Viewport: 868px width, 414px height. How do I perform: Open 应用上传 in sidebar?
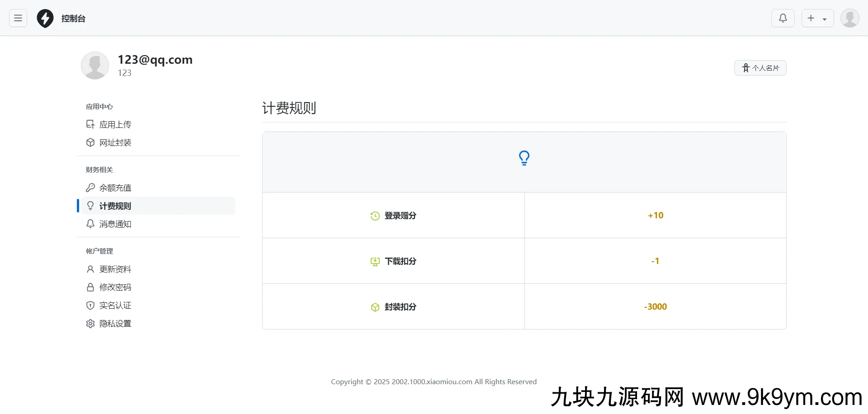115,124
